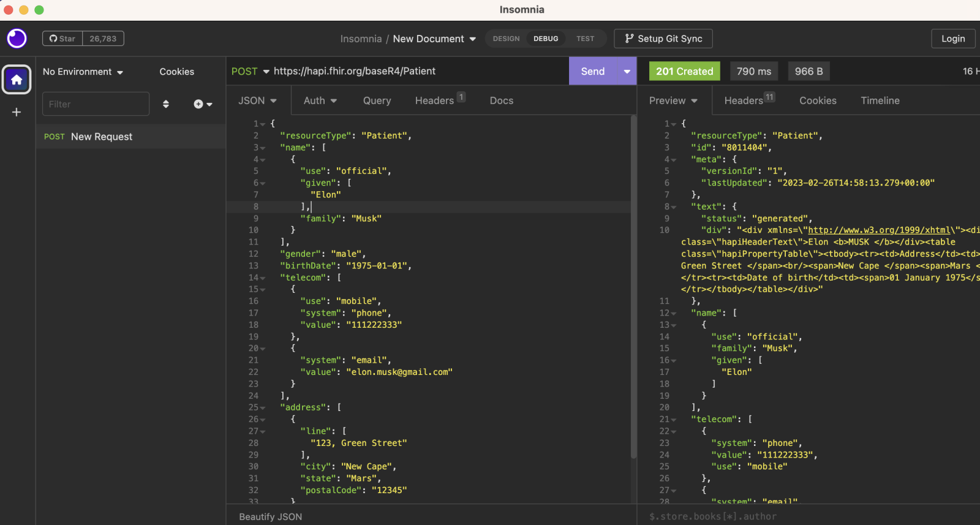Open the No Environment dropdown

point(83,72)
